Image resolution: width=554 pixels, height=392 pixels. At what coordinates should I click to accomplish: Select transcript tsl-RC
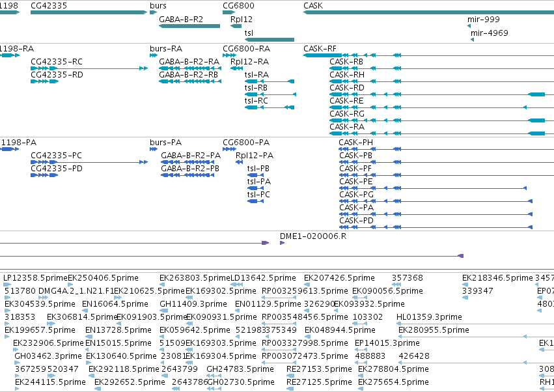pos(256,101)
